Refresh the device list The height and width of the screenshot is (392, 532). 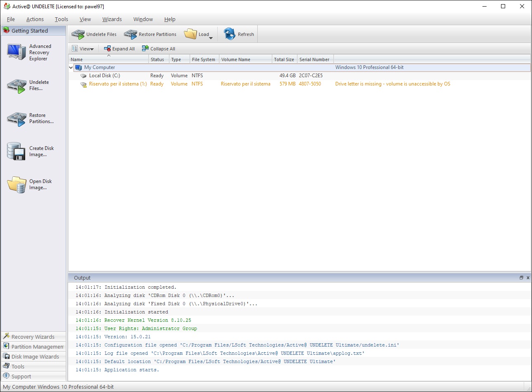click(239, 34)
